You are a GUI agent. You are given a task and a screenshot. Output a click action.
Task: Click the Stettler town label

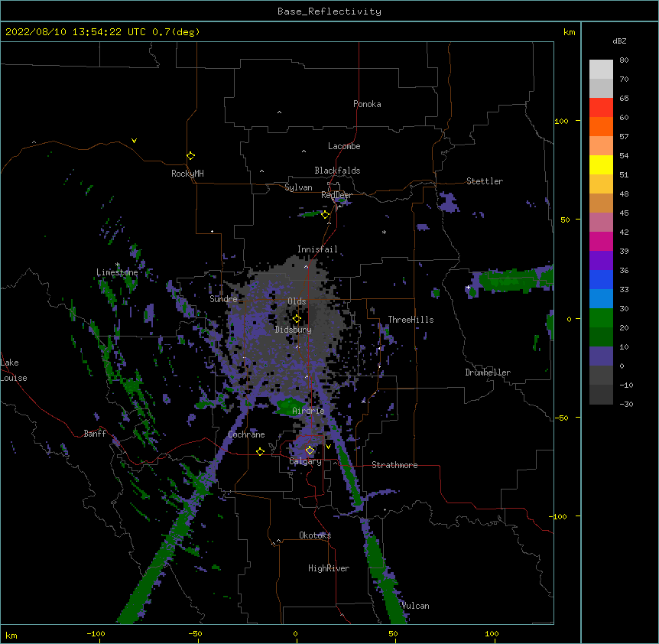coord(484,181)
